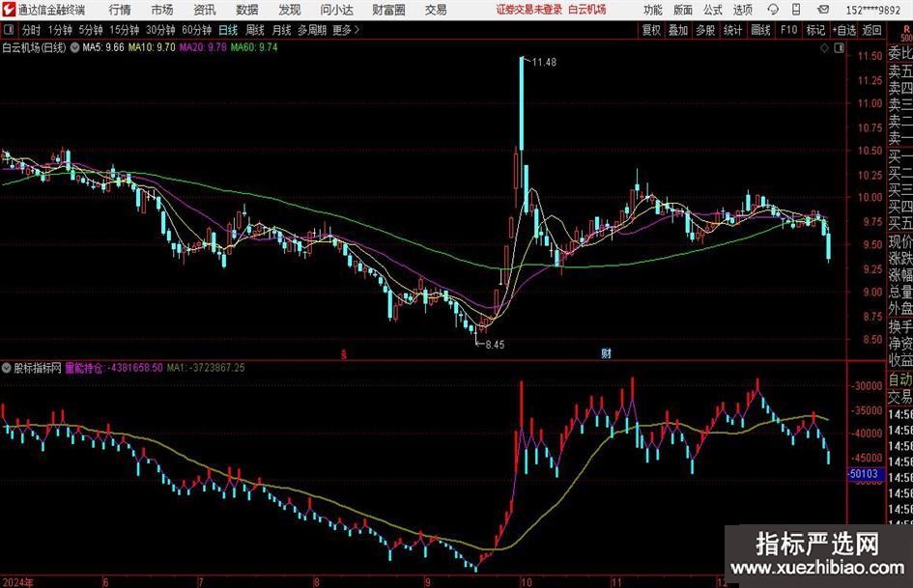The width and height of the screenshot is (913, 588).
Task: Open the customer service headset icon
Action: (x=773, y=10)
